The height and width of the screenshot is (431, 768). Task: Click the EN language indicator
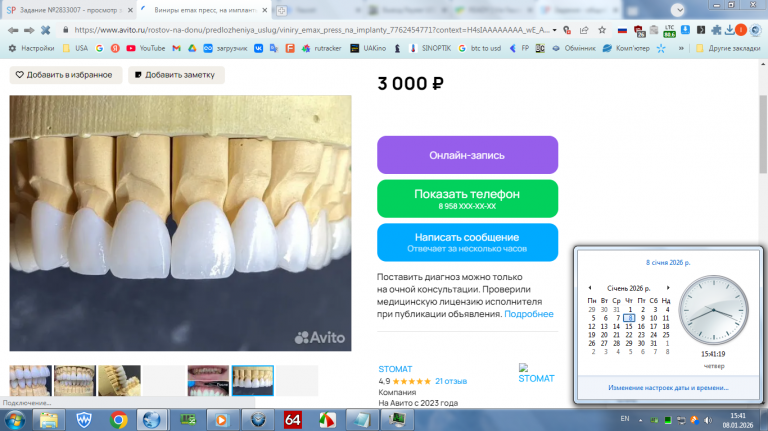[x=624, y=419]
